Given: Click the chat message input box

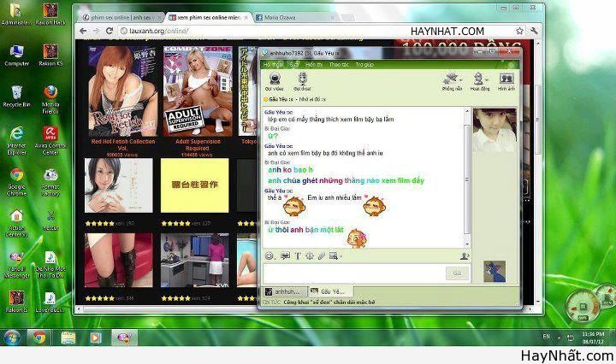Looking at the screenshot, I should (353, 273).
